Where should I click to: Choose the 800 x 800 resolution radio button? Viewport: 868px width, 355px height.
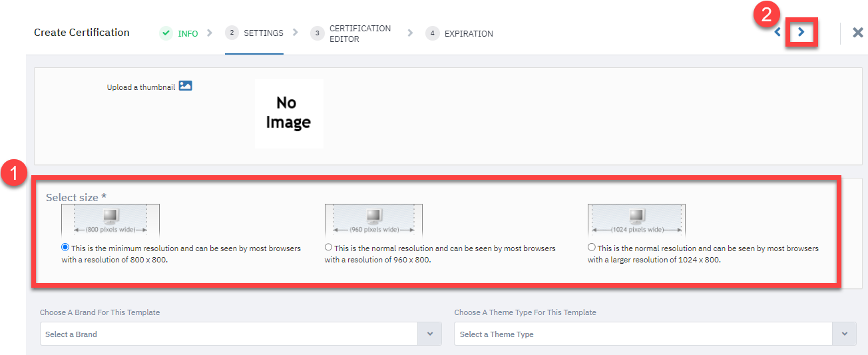tap(65, 247)
